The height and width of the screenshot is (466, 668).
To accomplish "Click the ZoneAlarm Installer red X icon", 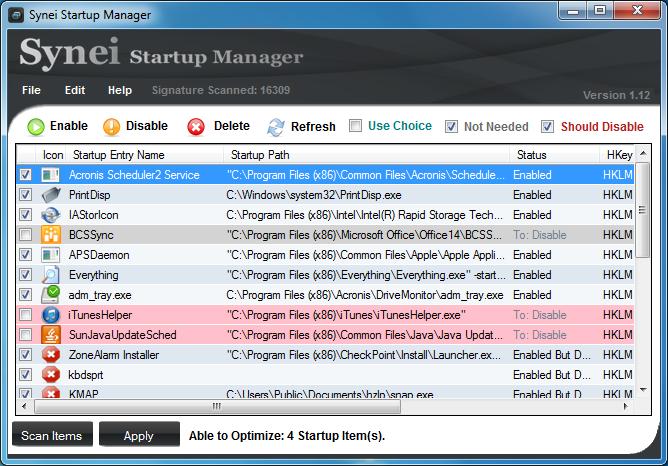I will pos(51,355).
